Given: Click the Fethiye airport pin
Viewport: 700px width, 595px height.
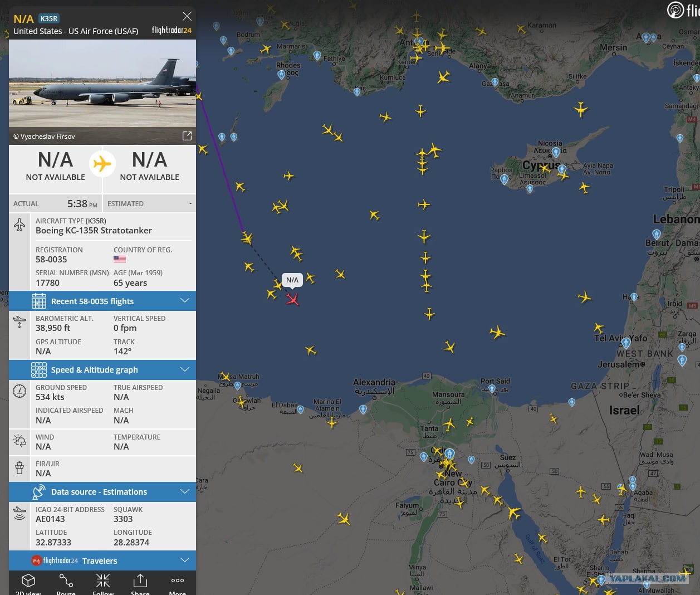Looking at the screenshot, I should (x=317, y=55).
